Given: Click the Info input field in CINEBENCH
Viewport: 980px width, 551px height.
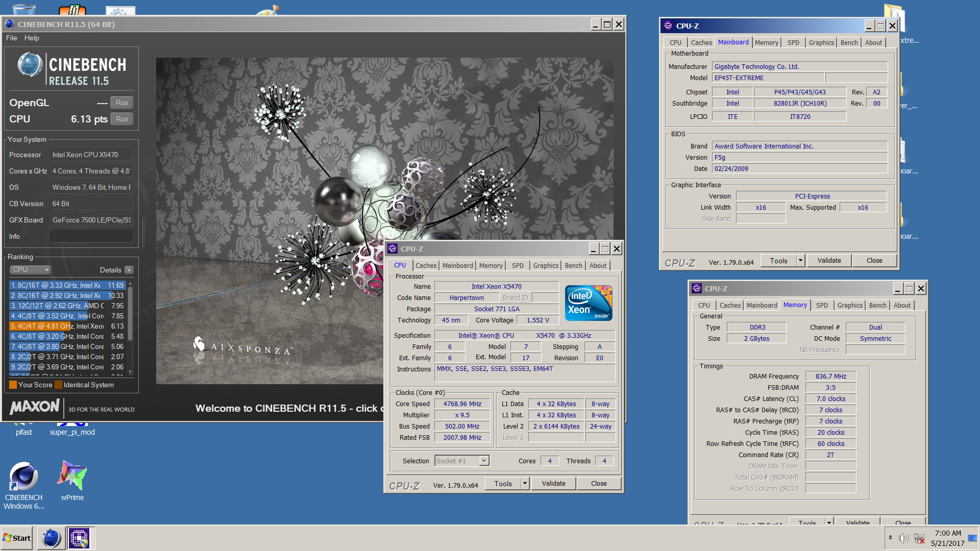Looking at the screenshot, I should tap(91, 236).
